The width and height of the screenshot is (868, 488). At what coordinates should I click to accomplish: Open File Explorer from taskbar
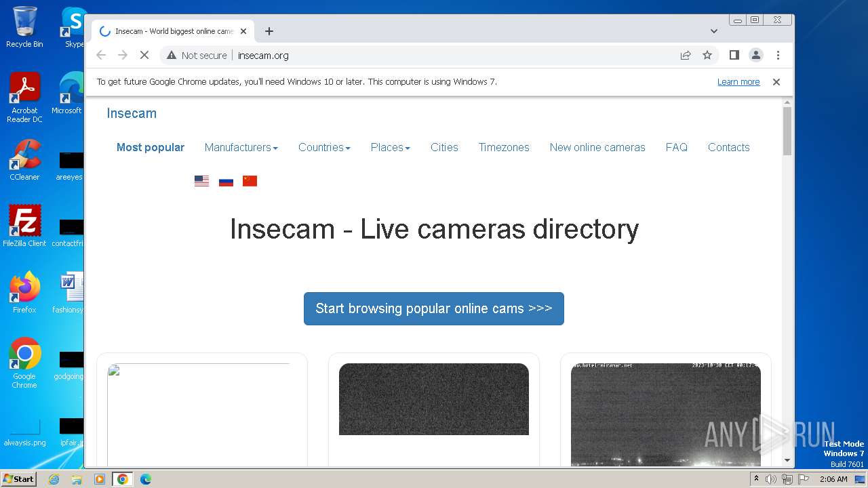click(x=77, y=479)
